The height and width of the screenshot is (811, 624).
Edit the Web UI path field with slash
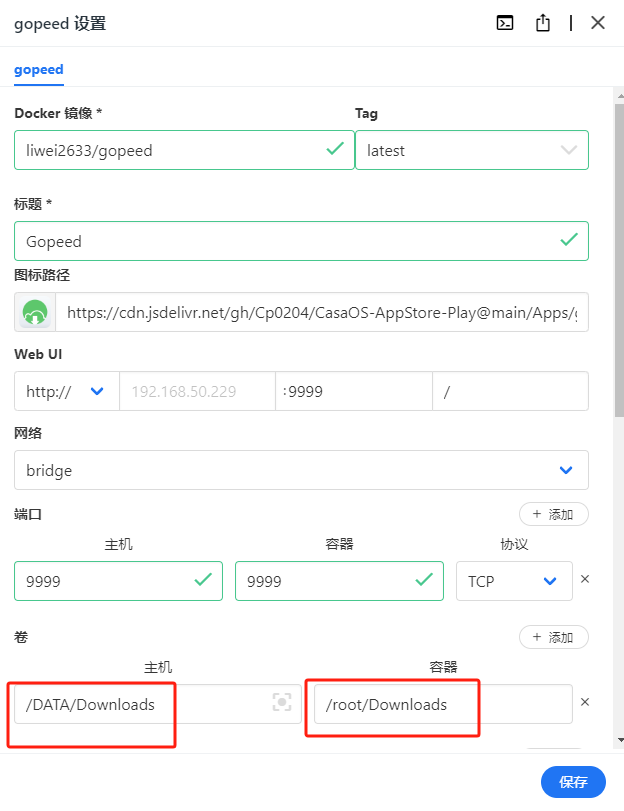pos(510,391)
